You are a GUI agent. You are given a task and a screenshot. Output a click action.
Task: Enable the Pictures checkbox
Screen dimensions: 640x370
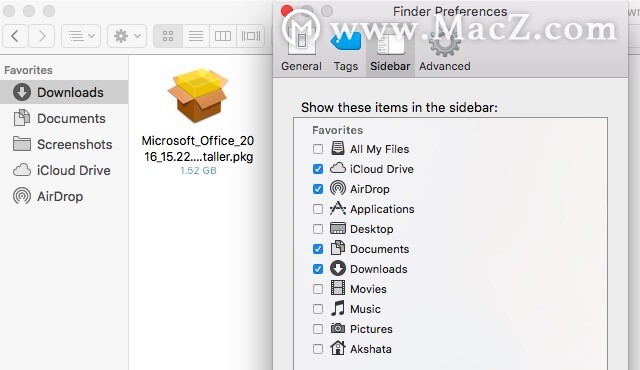[x=318, y=329]
